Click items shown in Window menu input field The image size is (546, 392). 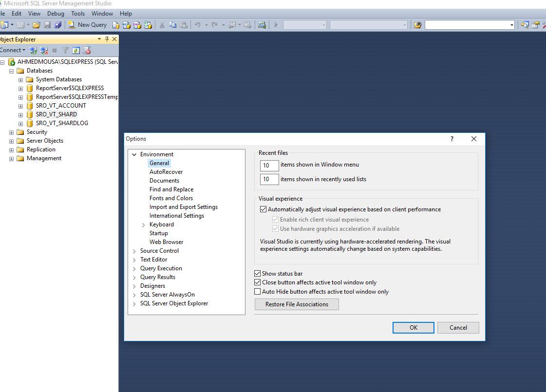[269, 166]
